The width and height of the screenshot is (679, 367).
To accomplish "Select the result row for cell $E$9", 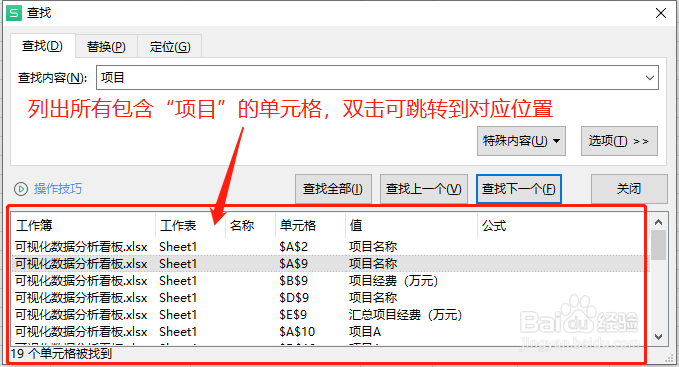I will 330,315.
